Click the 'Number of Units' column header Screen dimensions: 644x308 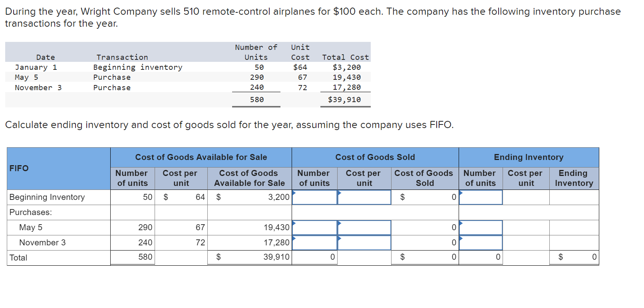tap(256, 52)
